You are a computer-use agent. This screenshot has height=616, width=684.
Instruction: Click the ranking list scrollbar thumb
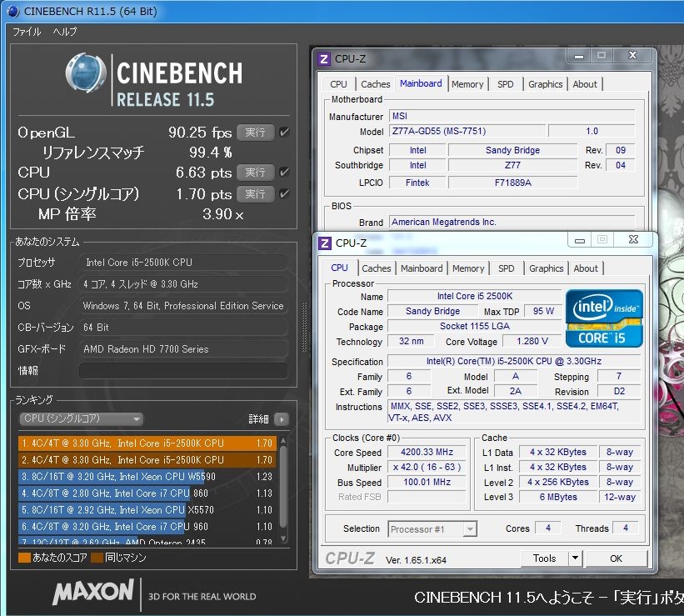point(283,487)
